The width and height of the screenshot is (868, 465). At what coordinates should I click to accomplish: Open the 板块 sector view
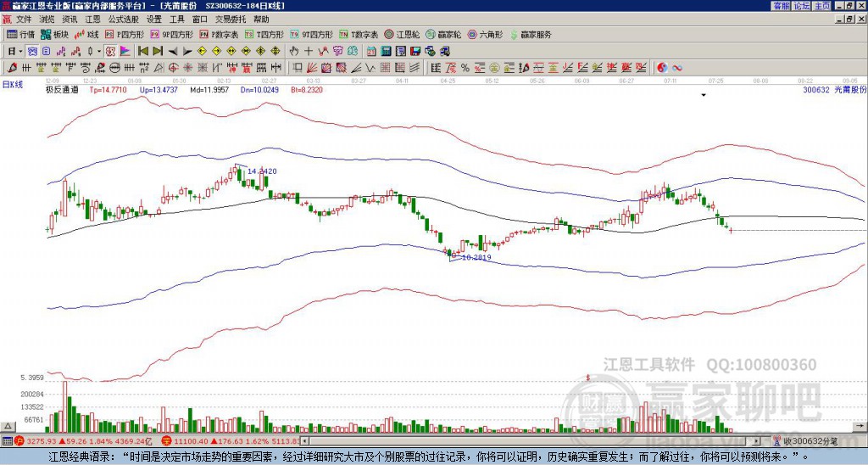coord(54,34)
